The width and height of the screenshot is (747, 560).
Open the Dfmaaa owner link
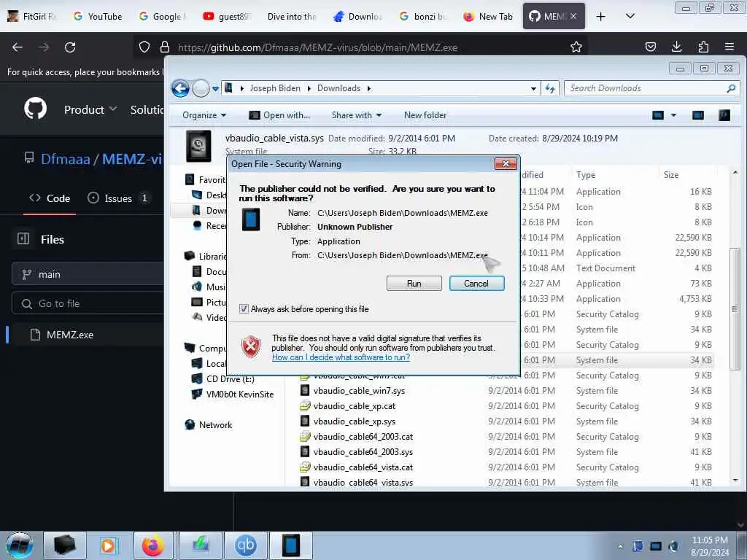click(x=65, y=158)
